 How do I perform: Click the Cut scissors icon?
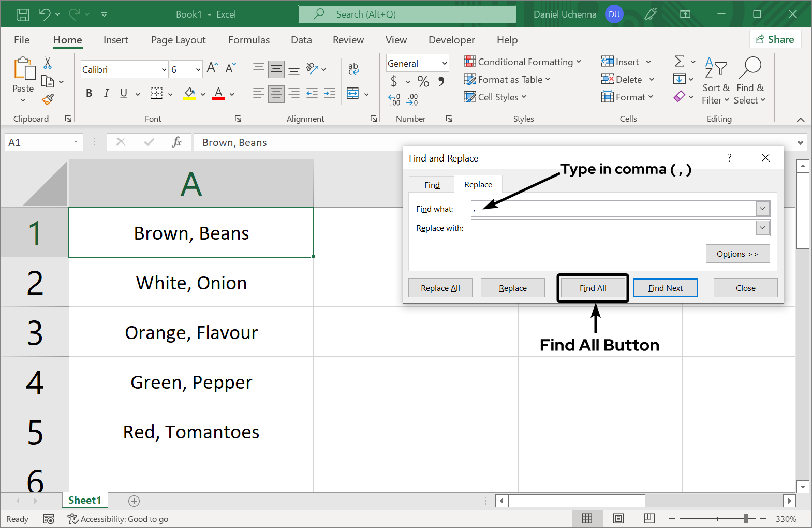click(x=48, y=63)
